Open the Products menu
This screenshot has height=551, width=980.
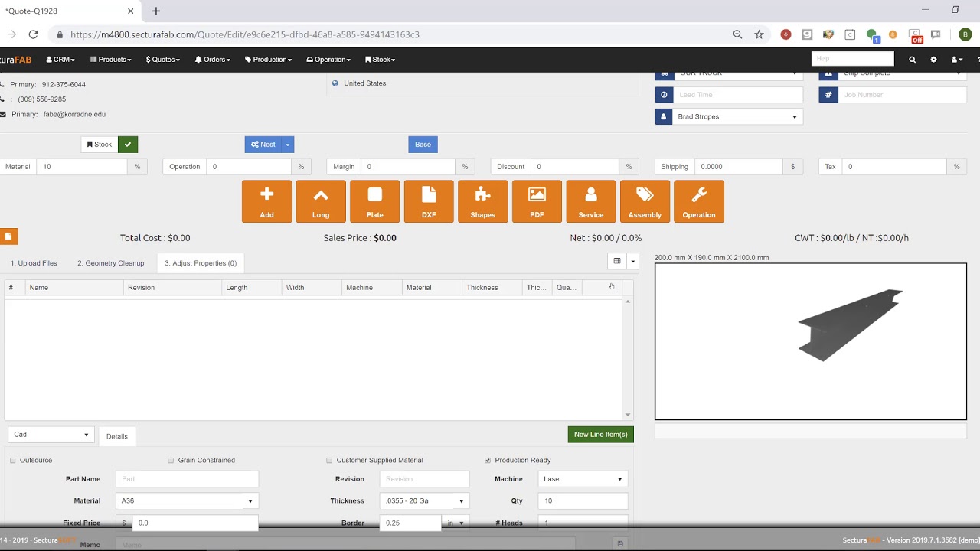[110, 60]
